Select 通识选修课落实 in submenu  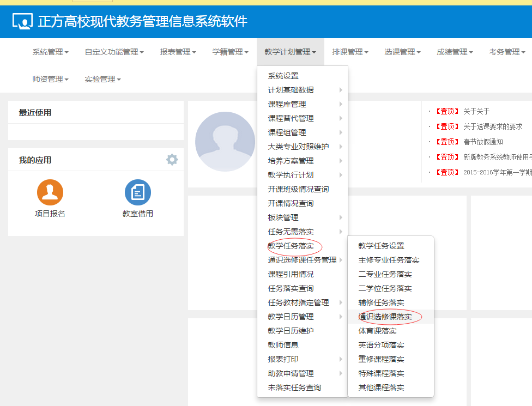(x=385, y=317)
